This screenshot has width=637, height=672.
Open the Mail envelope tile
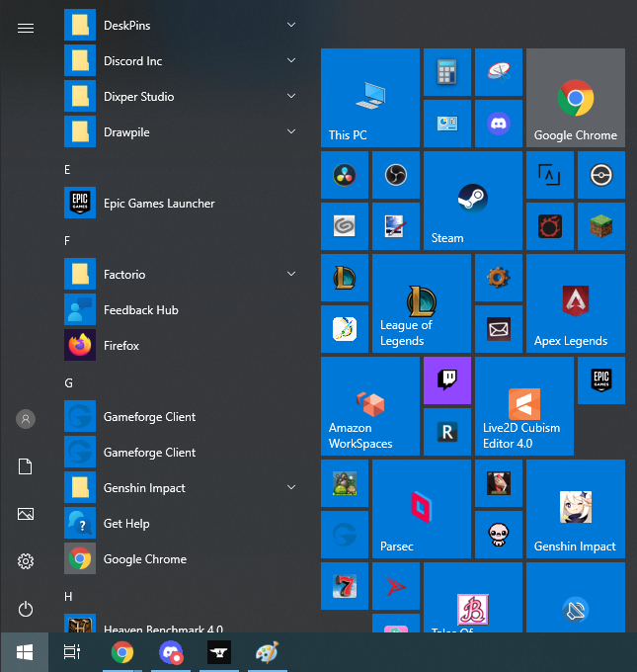coord(499,329)
